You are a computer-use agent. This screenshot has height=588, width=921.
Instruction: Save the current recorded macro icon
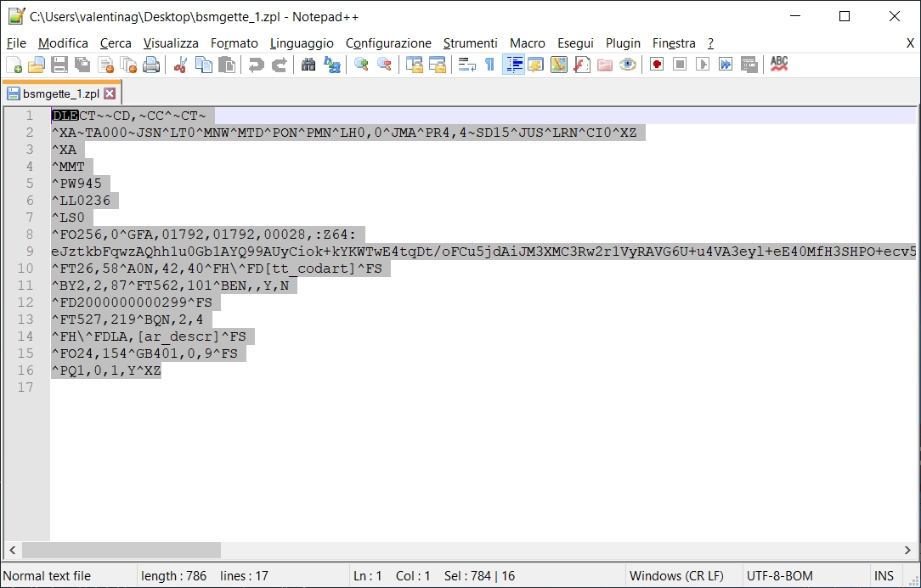[x=749, y=65]
